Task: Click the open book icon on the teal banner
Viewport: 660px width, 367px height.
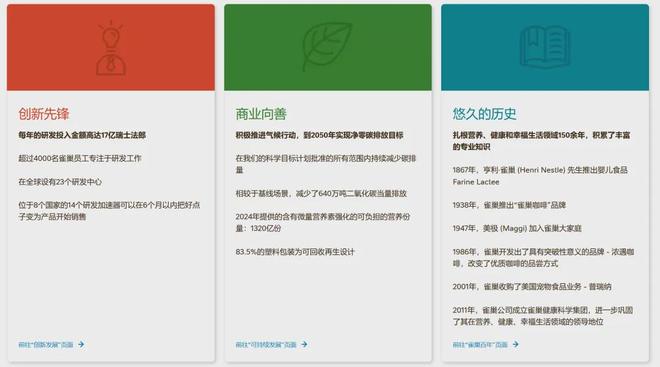Action: [x=545, y=47]
